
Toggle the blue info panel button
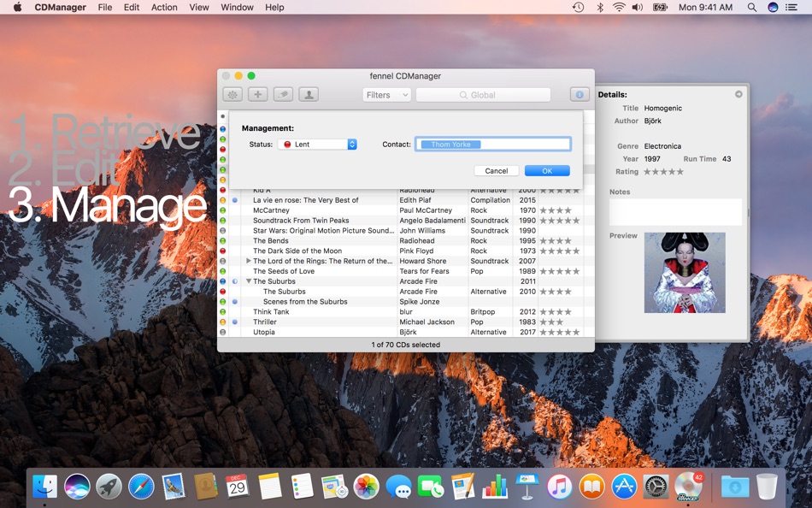tap(580, 95)
